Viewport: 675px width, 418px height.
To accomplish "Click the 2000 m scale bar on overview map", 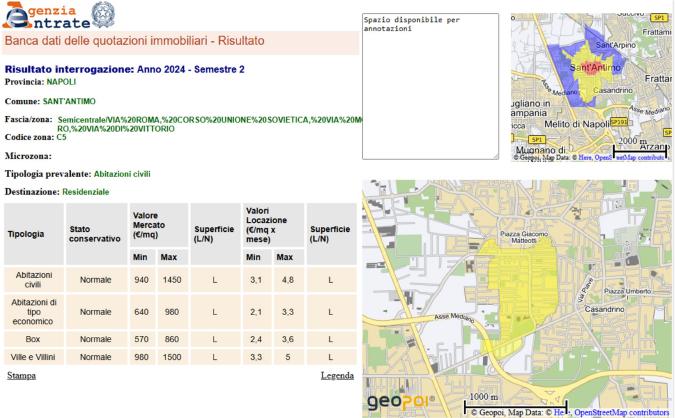I will pos(638,149).
